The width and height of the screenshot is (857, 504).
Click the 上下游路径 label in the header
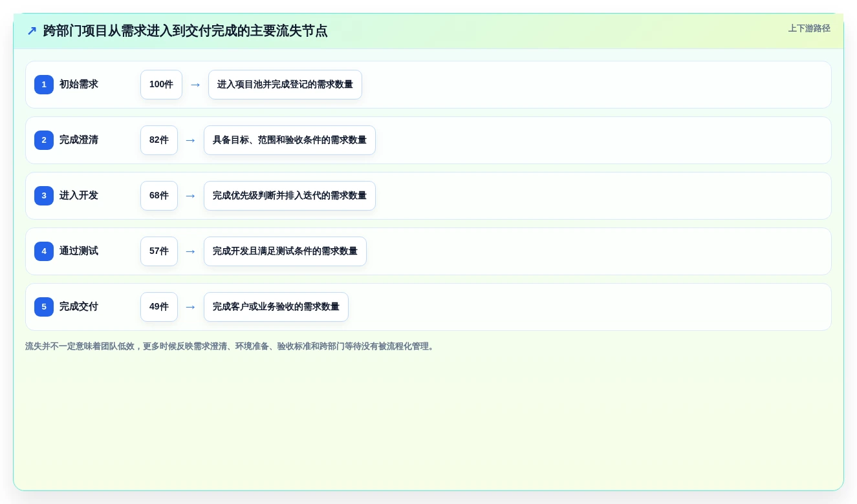[x=809, y=28]
